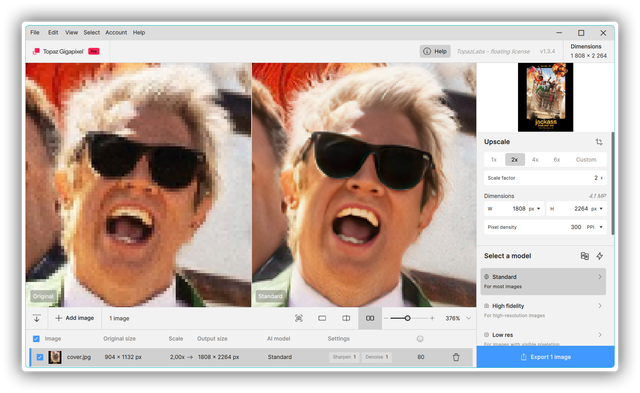Open the Edit menu

tap(53, 32)
